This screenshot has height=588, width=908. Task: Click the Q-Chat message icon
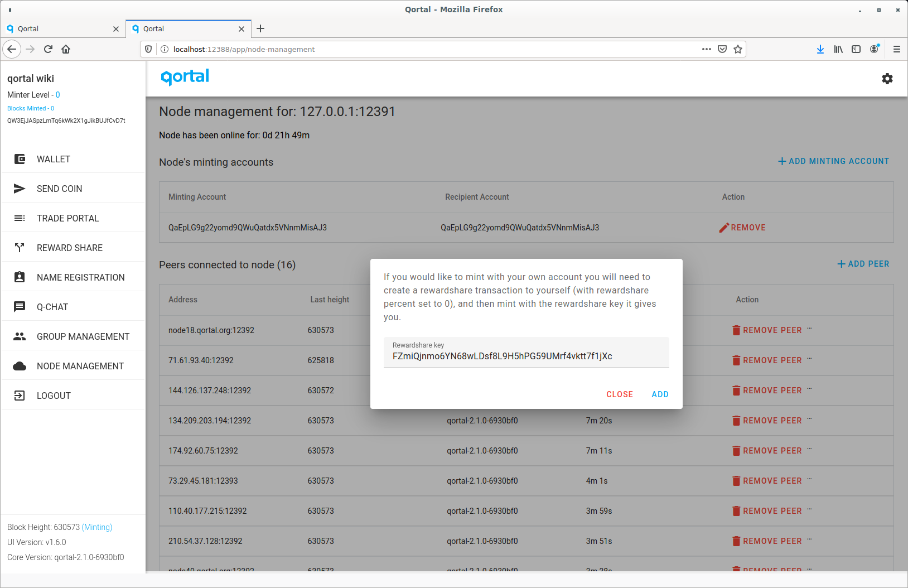[20, 307]
